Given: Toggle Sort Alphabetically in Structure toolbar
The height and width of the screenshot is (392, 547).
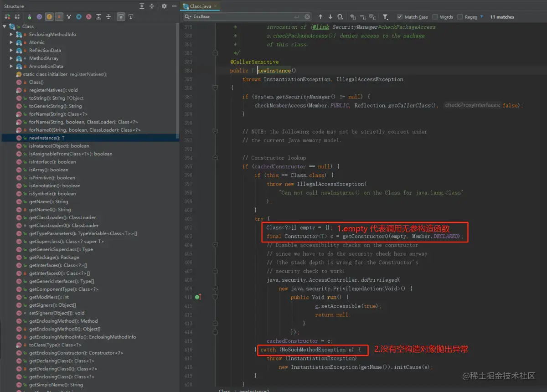Looking at the screenshot, I should (17, 17).
